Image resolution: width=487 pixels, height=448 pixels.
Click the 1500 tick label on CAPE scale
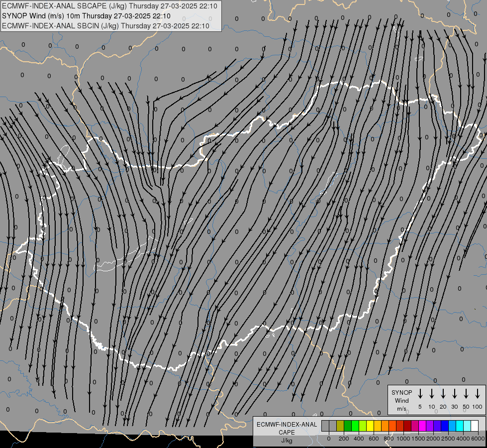click(x=418, y=439)
